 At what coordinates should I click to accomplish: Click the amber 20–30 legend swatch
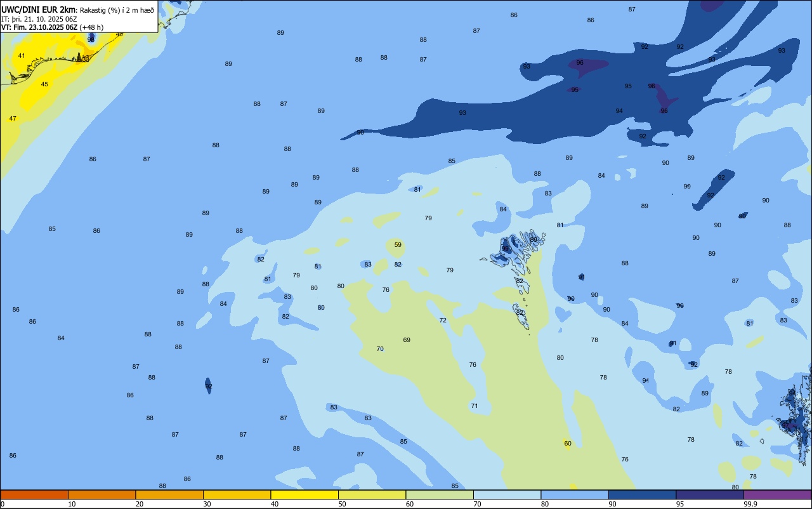[x=169, y=494]
